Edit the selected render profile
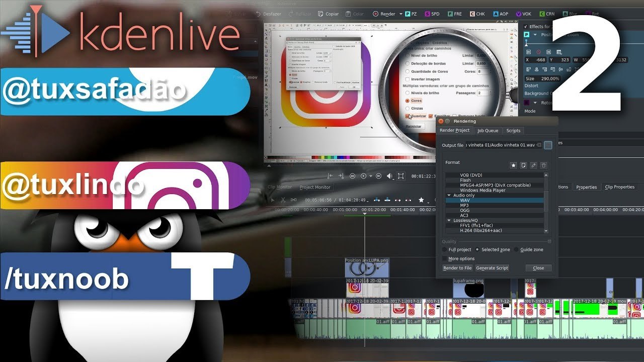This screenshot has width=644, height=362. pyautogui.click(x=533, y=165)
